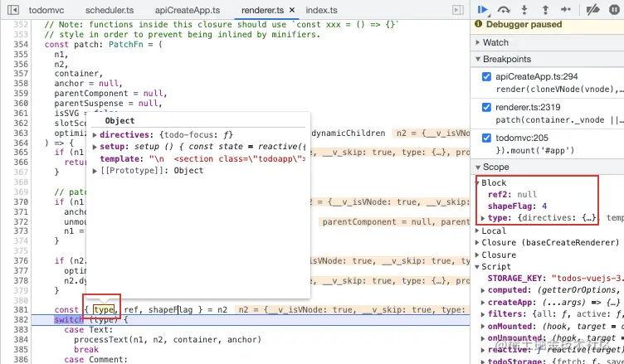The width and height of the screenshot is (624, 364).
Task: Click the PatchFn type on line 354
Action: 126,44
